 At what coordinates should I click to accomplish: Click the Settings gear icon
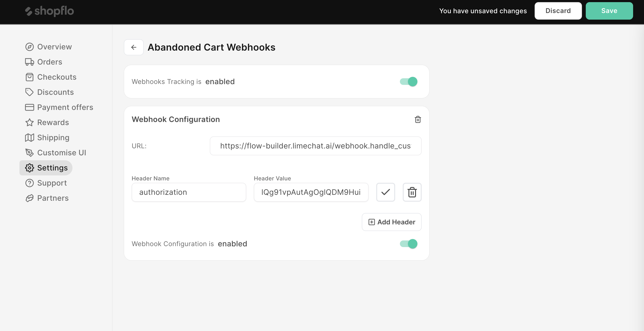point(30,168)
